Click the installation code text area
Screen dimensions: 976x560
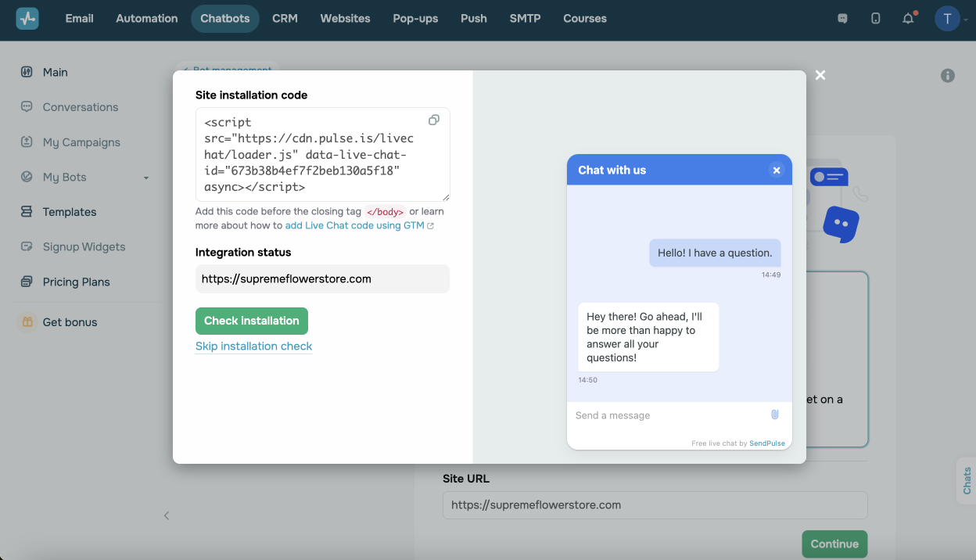[323, 155]
